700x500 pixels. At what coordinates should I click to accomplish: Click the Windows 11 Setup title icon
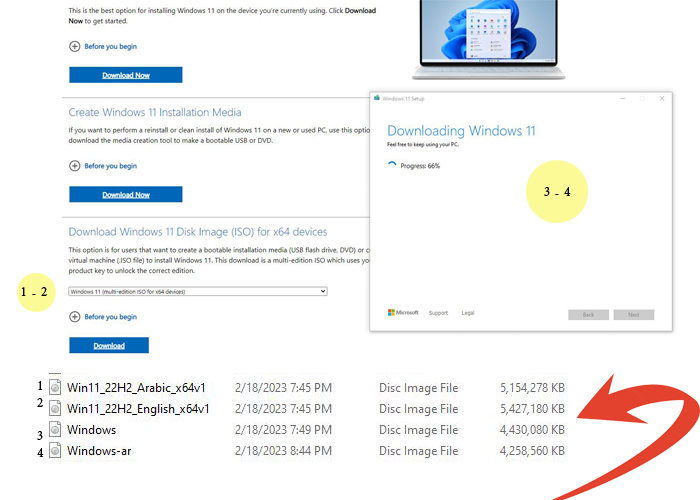[377, 98]
